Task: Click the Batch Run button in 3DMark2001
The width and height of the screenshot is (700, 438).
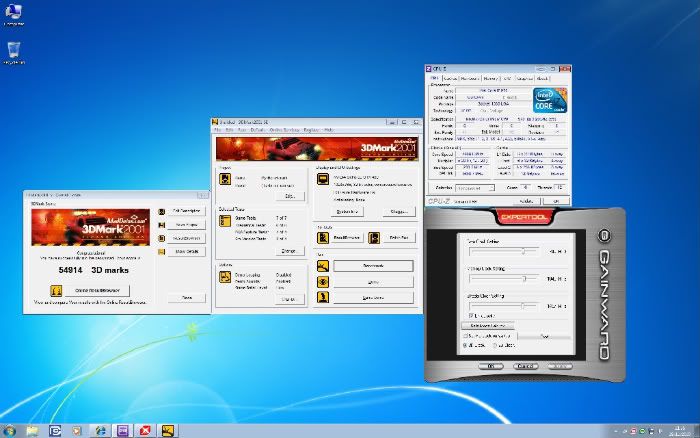Action: pos(399,238)
